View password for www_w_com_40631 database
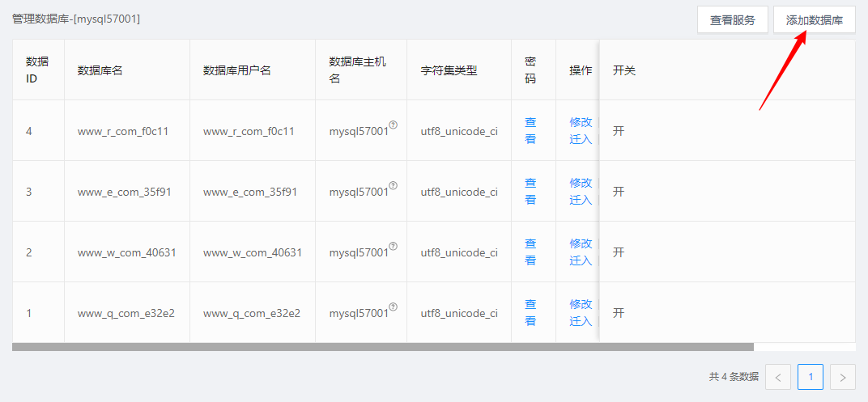The width and height of the screenshot is (868, 402). click(530, 252)
